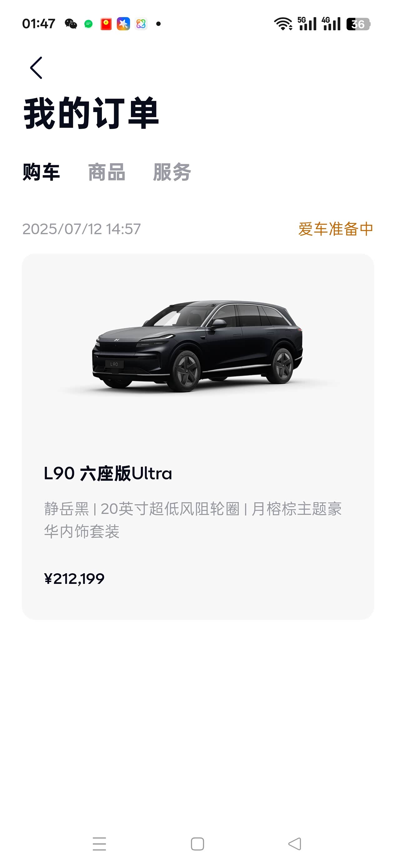Tap the green message notification icon

pyautogui.click(x=88, y=24)
